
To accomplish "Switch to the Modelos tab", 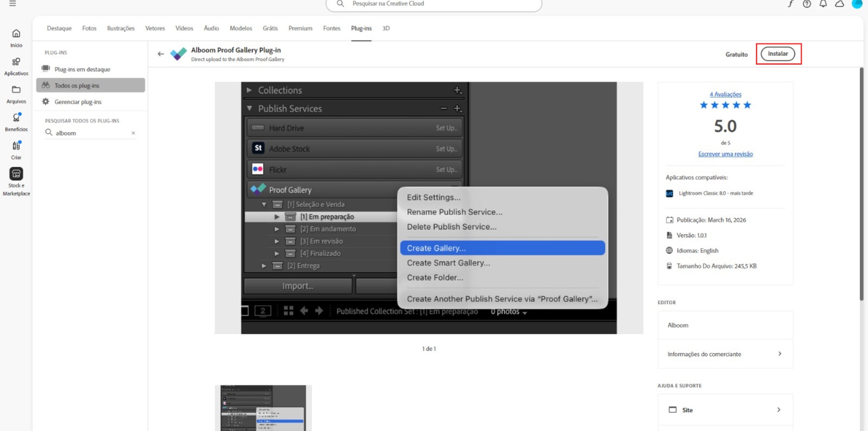I will pos(241,28).
